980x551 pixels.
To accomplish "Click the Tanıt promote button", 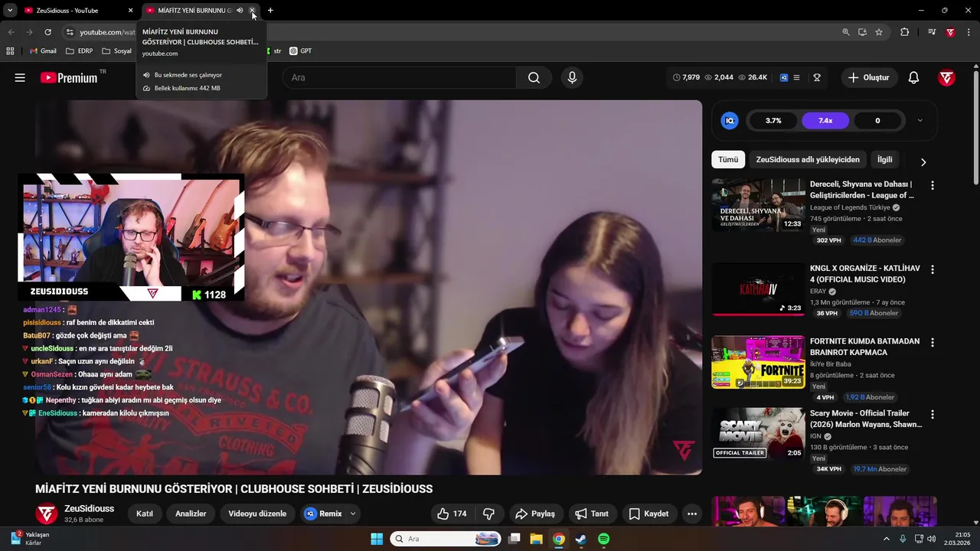I will pyautogui.click(x=592, y=514).
